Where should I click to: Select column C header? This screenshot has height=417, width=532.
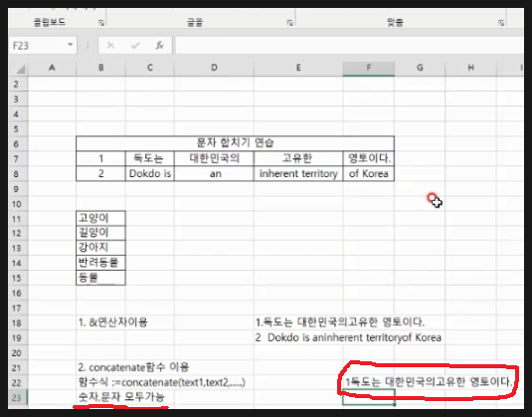(x=149, y=68)
